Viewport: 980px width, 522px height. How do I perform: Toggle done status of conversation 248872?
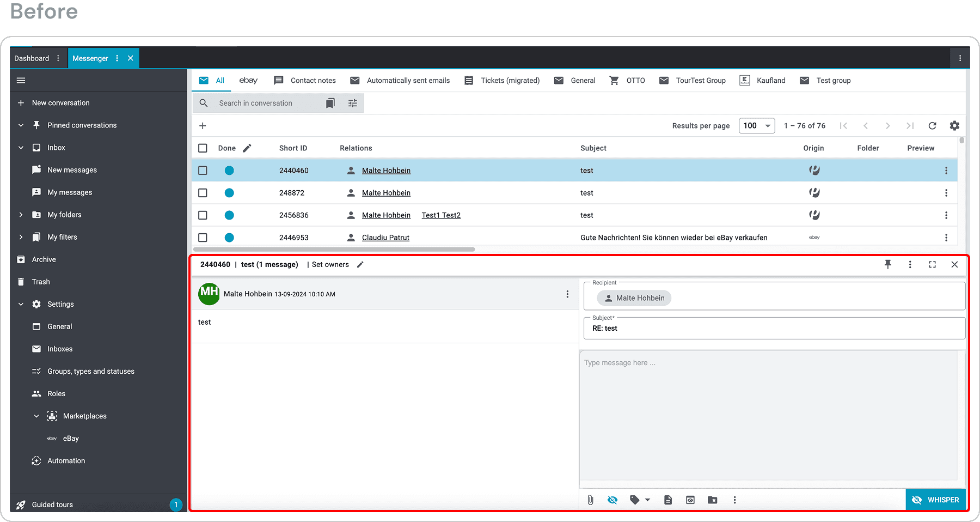229,193
